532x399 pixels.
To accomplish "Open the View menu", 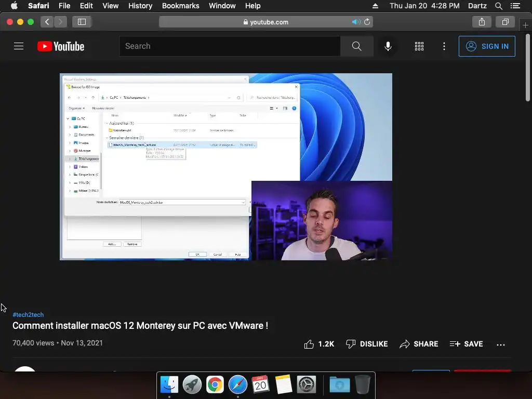I will 111,5.
